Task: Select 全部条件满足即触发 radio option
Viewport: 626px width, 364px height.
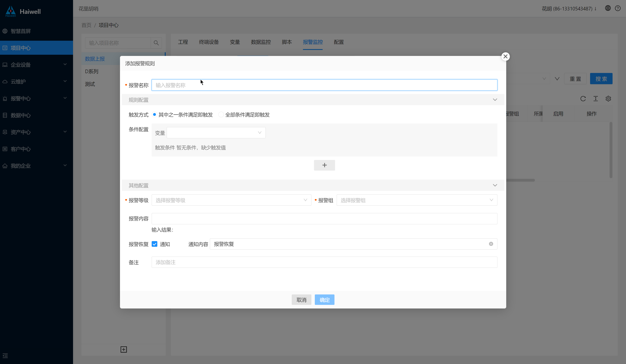Action: (221, 115)
